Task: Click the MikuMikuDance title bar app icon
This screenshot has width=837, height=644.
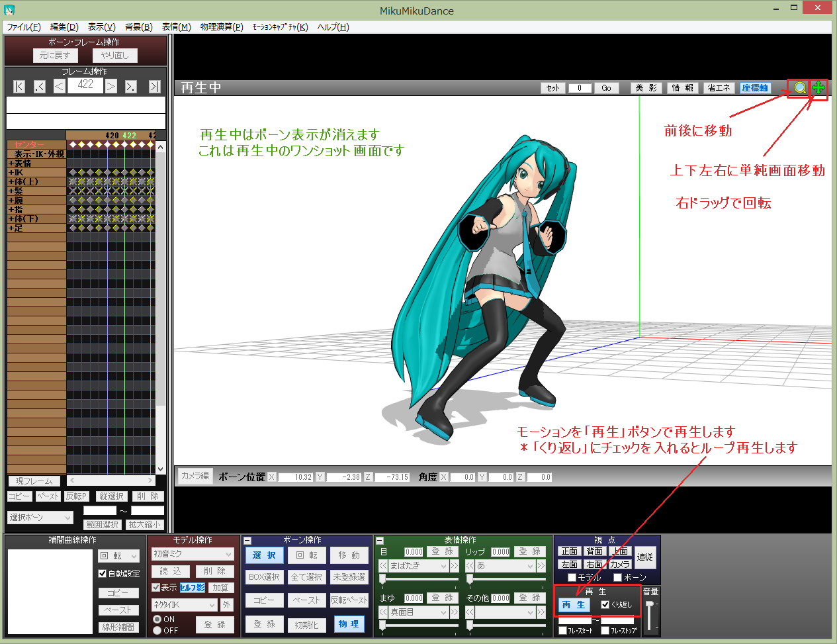Action: pyautogui.click(x=9, y=11)
